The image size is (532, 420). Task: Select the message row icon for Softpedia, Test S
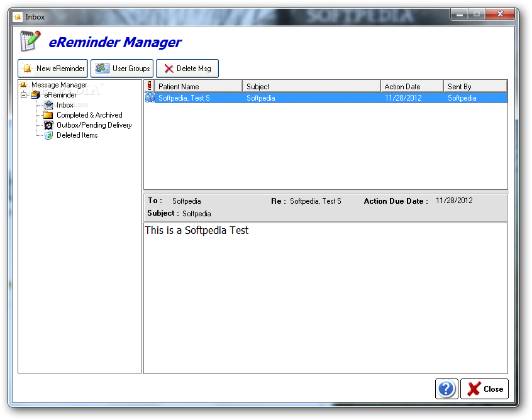tap(150, 97)
